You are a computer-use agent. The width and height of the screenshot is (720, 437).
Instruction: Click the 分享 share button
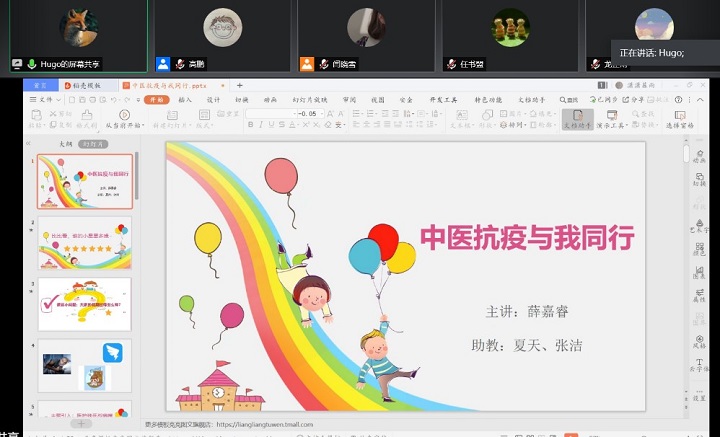[x=636, y=100]
